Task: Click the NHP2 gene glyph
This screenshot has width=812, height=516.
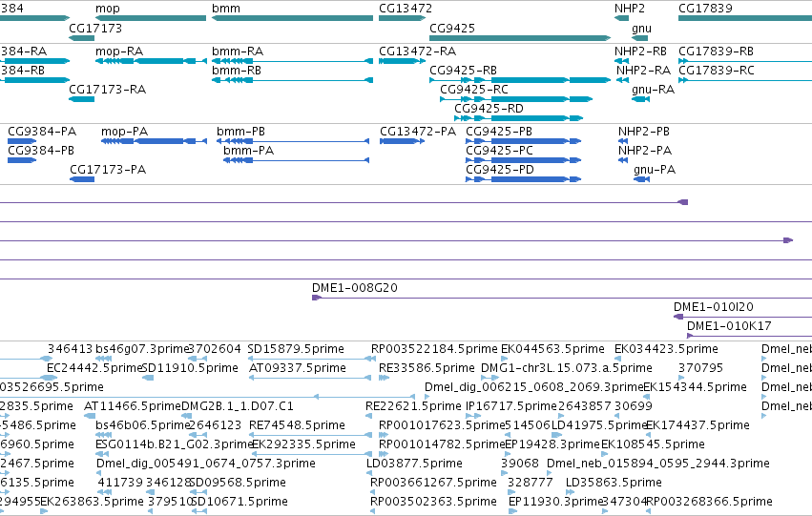Action: [621, 18]
